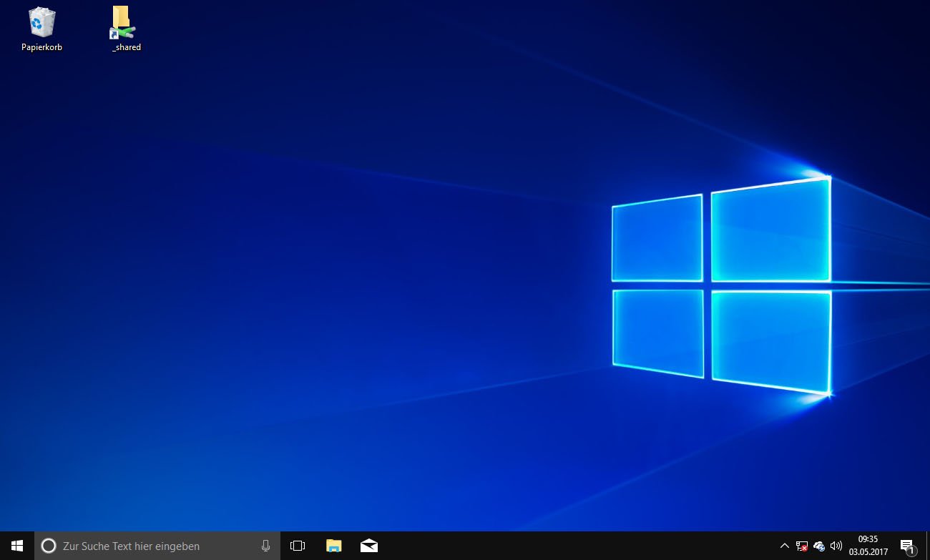Screen dimensions: 930x560
Task: Open the volume slider via the speaker icon
Action: pos(836,546)
